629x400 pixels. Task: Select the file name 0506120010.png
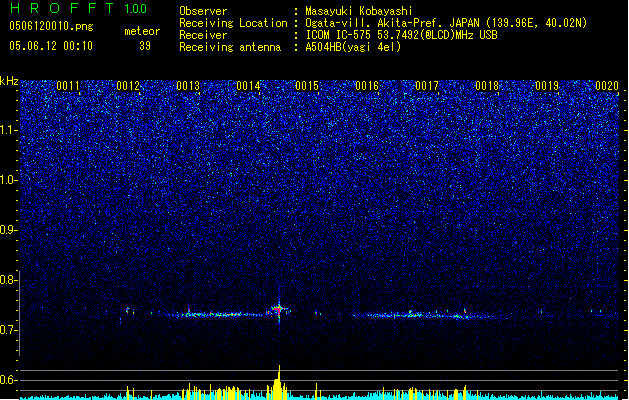click(x=51, y=26)
